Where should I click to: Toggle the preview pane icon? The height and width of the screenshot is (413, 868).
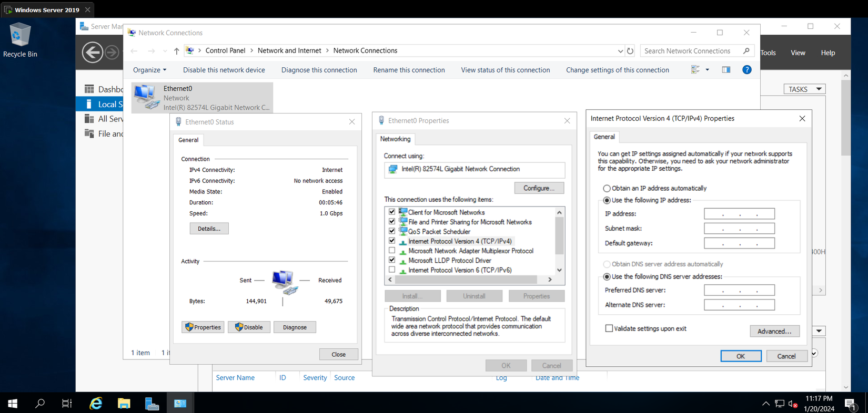coord(726,70)
